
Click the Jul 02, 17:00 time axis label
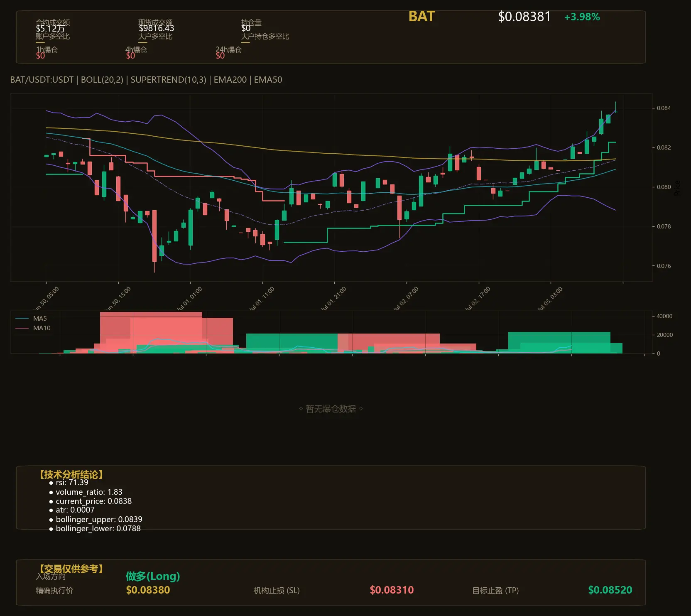(x=478, y=298)
